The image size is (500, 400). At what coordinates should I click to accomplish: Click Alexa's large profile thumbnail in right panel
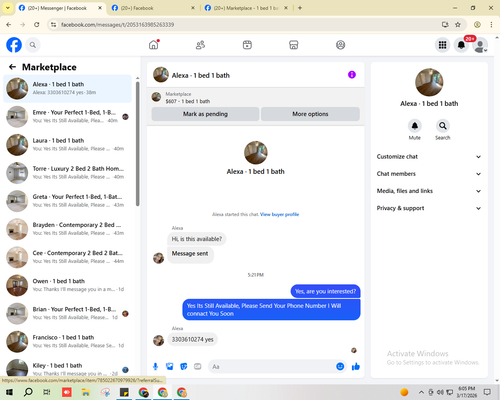(x=429, y=82)
